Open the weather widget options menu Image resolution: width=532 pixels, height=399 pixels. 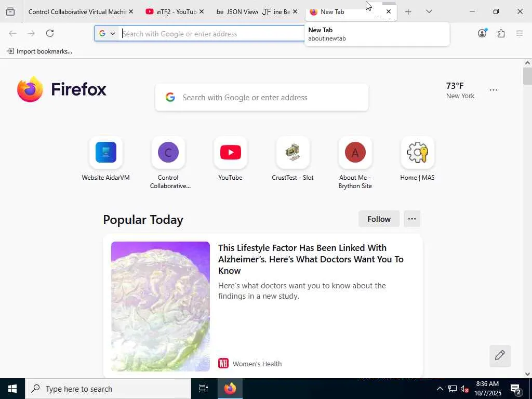[x=494, y=90]
